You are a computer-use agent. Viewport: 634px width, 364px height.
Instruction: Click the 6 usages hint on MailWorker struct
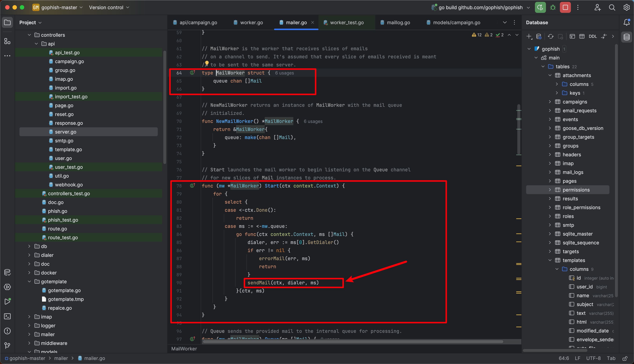(x=284, y=73)
